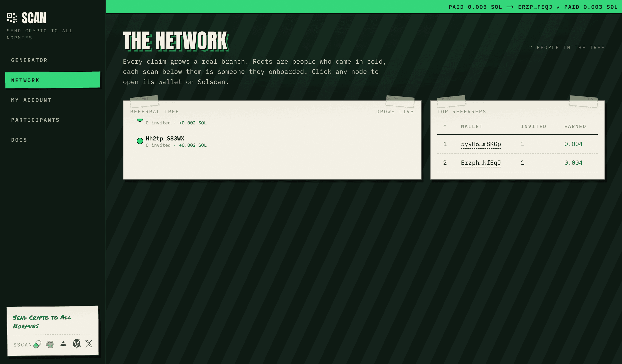Select the Network menu item
Viewport: 622px width, 364px height.
point(52,80)
